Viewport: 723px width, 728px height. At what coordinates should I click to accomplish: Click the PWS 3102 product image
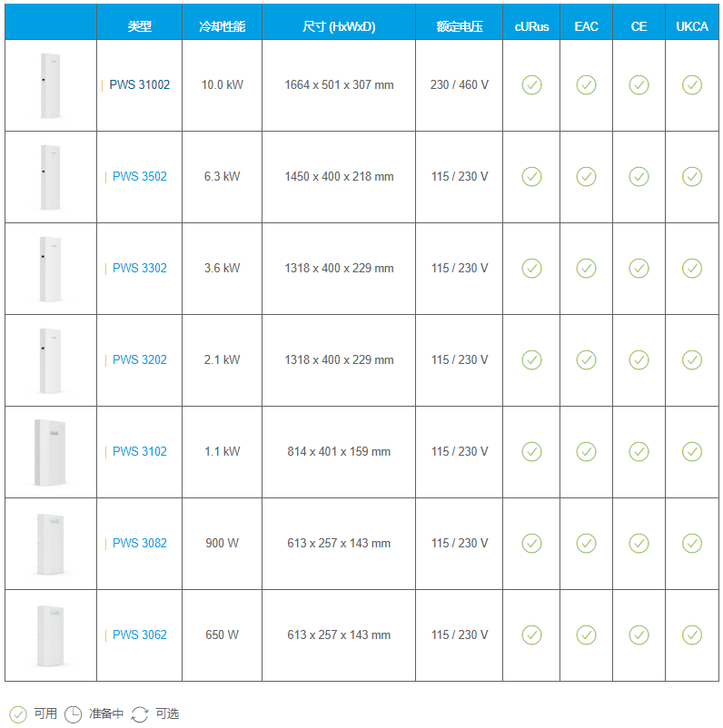tap(50, 452)
